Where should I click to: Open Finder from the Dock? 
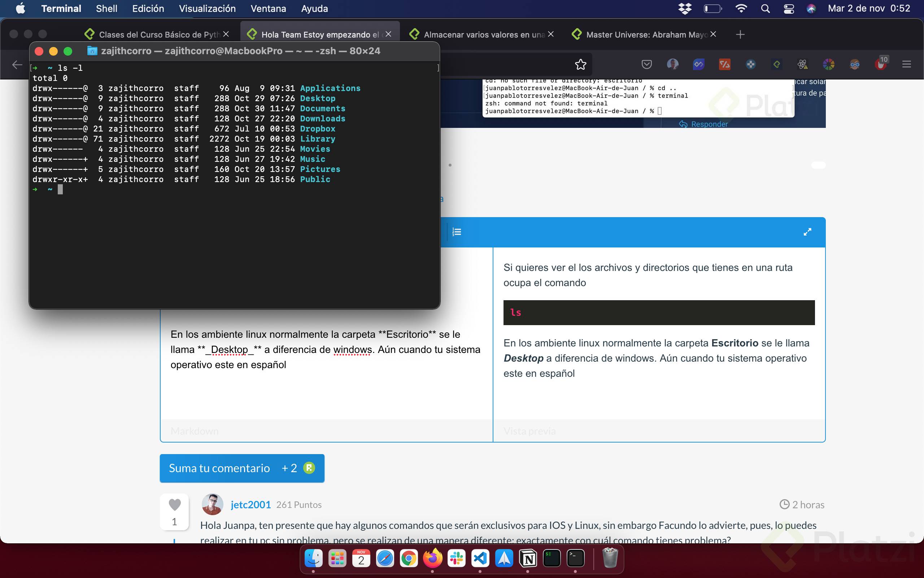click(x=313, y=558)
